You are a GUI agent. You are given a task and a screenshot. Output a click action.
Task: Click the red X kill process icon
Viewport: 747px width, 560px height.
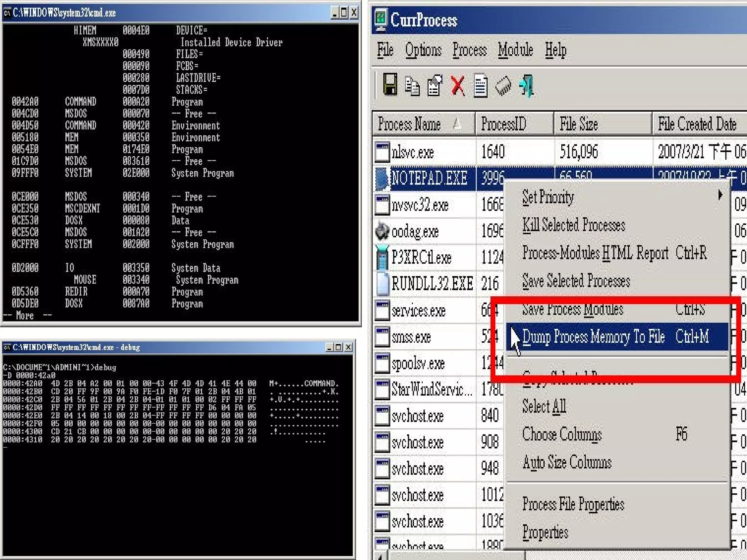(458, 86)
